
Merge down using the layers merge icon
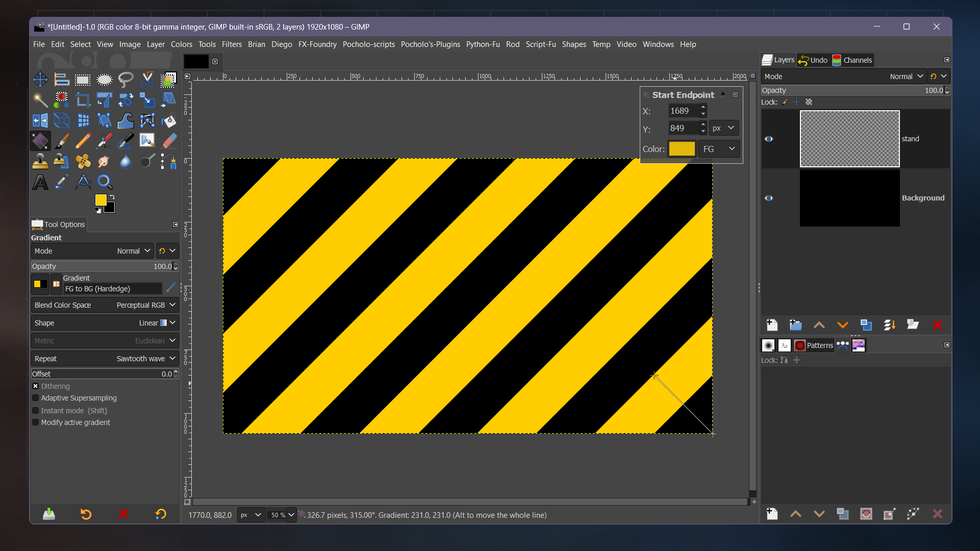(890, 325)
